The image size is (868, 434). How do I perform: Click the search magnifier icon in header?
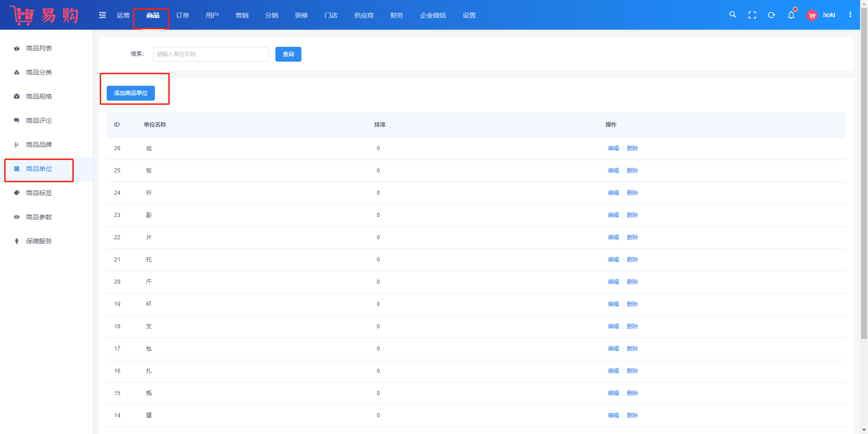[x=733, y=15]
